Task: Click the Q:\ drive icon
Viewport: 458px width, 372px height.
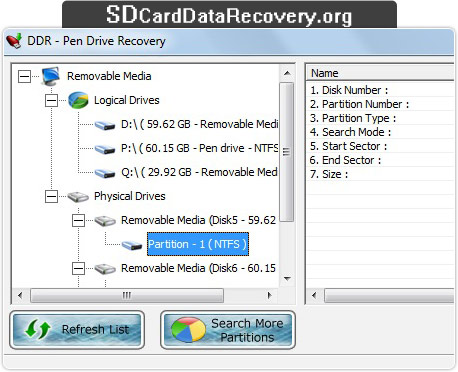Action: pos(105,173)
